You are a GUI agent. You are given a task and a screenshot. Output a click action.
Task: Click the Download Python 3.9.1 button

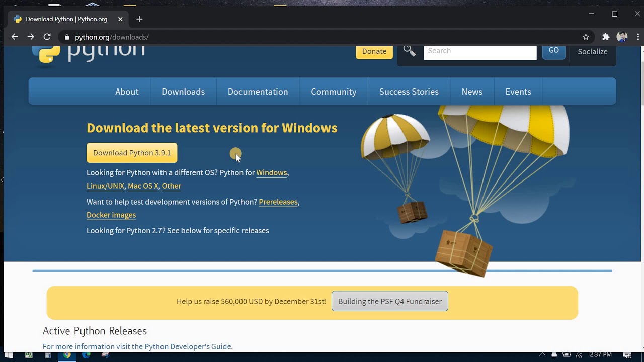(132, 153)
